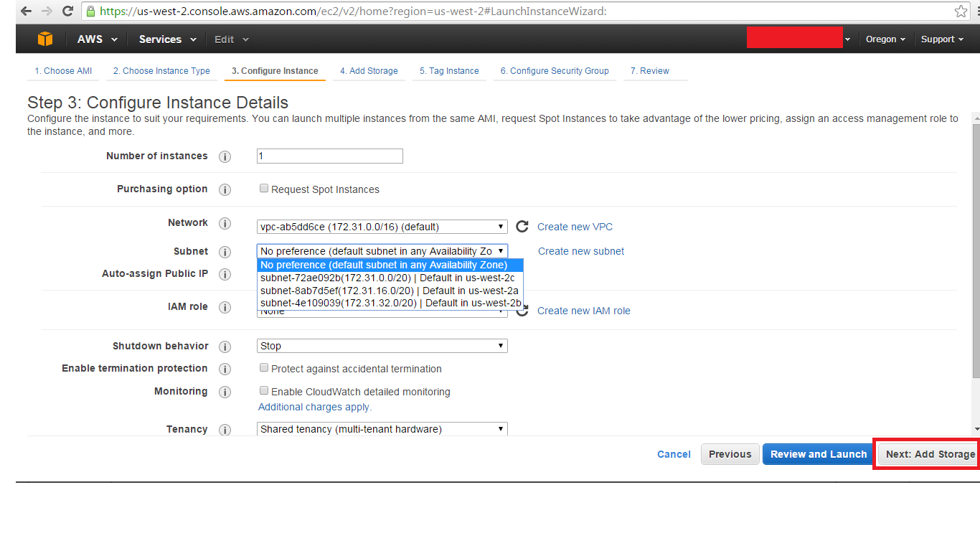Screen dimensions: 980x551
Task: Click info icon next to Purchasing option
Action: (x=225, y=189)
